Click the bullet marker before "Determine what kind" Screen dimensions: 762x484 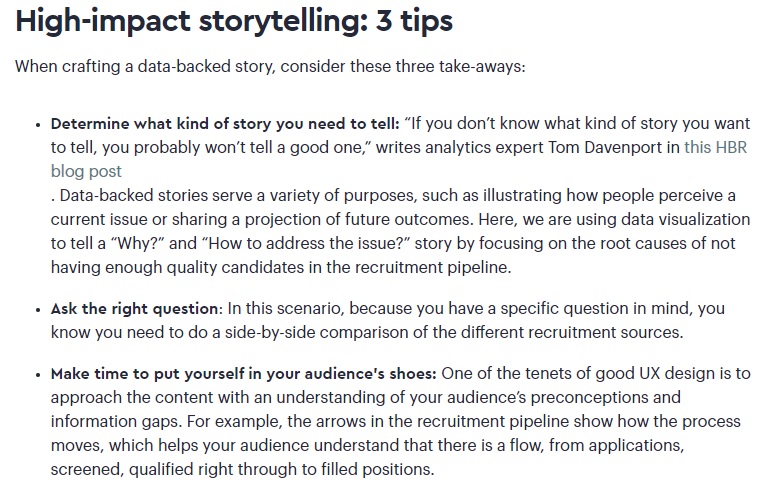38,125
